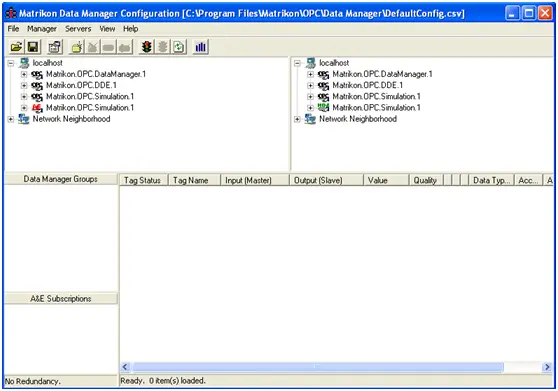This screenshot has height=391, width=558.
Task: Expand Matrikon.OPC.DataManager.1 in the right pane
Action: pyautogui.click(x=310, y=74)
